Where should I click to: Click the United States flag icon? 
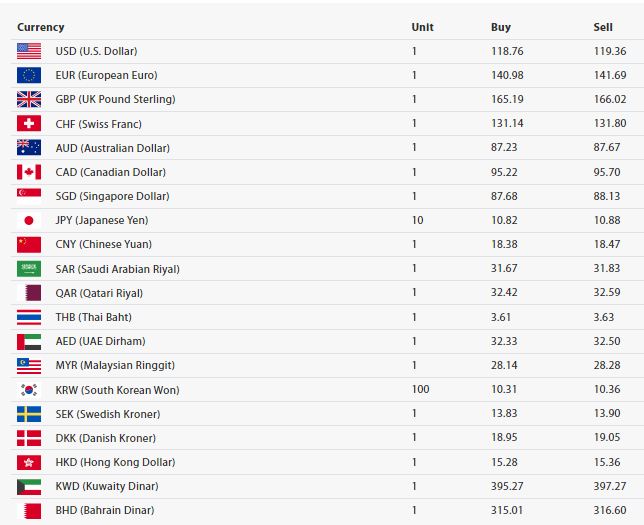[29, 51]
